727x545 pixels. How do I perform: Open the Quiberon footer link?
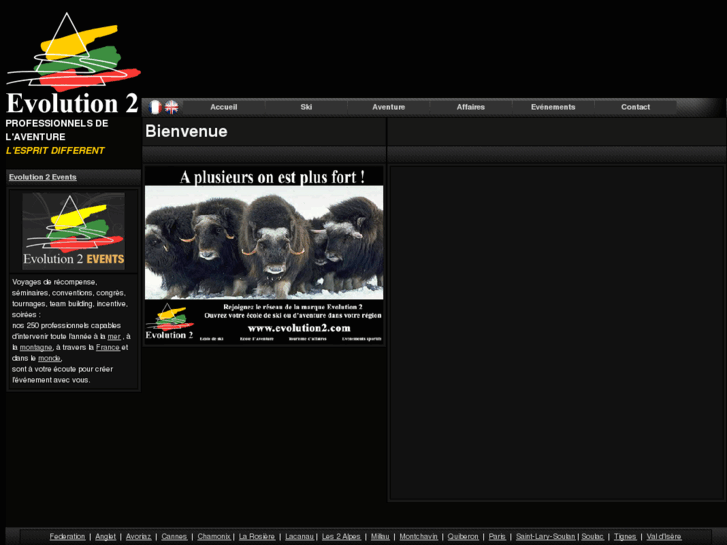[x=463, y=537]
